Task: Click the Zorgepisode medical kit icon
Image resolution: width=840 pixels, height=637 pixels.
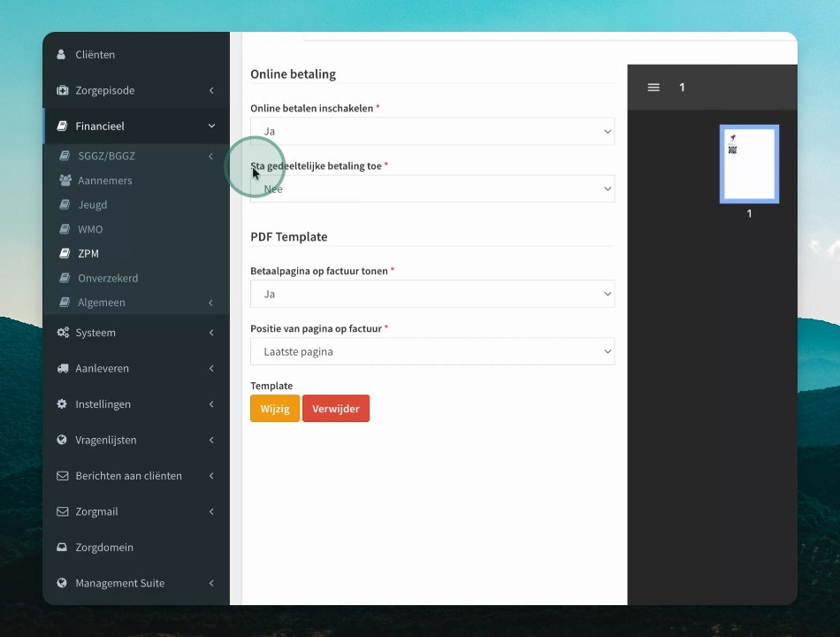Action: tap(62, 90)
